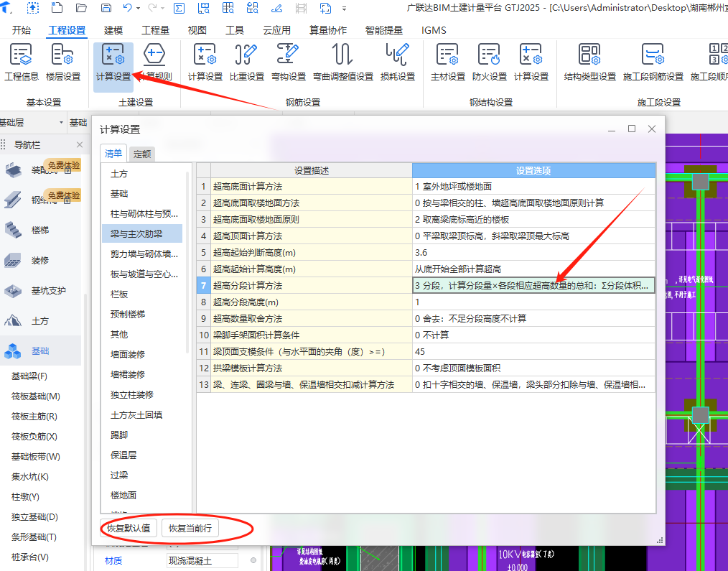Maximize the 计算设置 dialog
Screen dimensions: 728x571
631,129
